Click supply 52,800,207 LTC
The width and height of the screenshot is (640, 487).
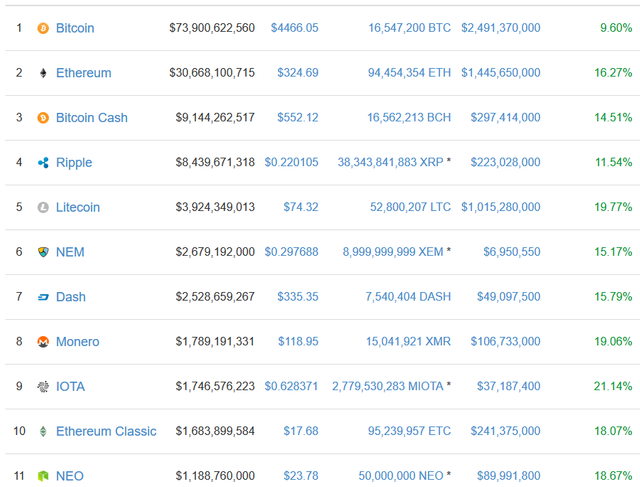(x=411, y=207)
